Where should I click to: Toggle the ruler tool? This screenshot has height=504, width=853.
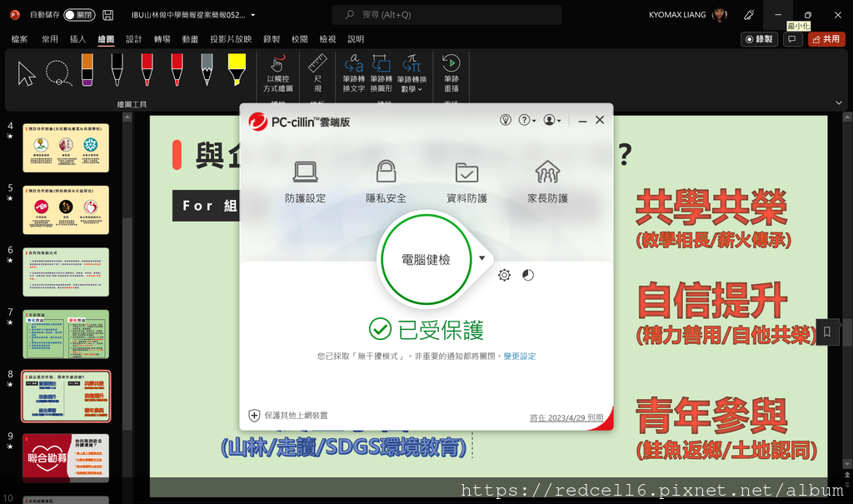(317, 73)
